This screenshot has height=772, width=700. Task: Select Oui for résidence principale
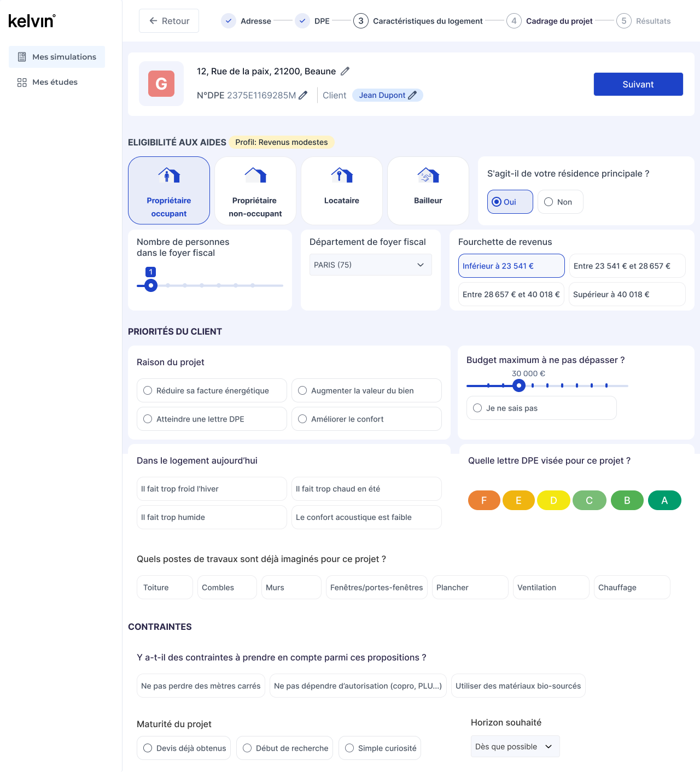coord(510,202)
